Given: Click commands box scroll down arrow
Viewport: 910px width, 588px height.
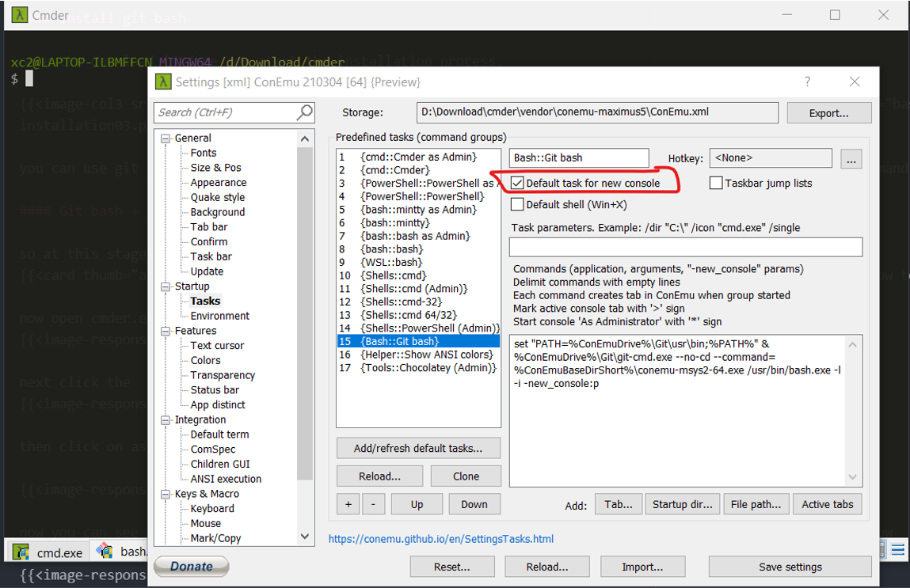Looking at the screenshot, I should point(852,477).
